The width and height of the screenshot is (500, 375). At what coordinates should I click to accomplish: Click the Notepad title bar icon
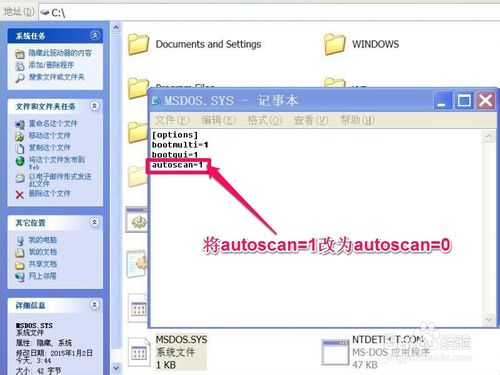click(156, 100)
